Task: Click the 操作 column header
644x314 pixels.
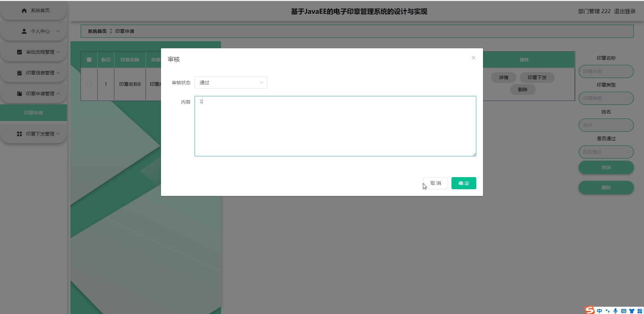Action: click(x=524, y=60)
